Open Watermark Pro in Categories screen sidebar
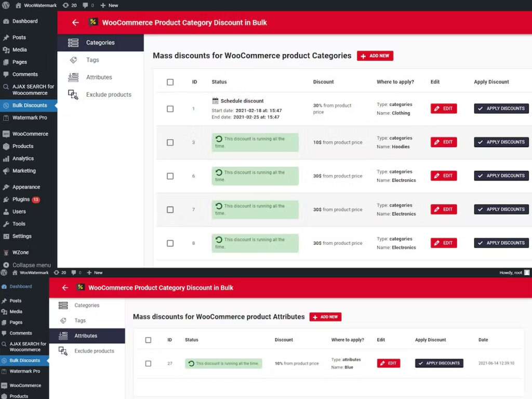The height and width of the screenshot is (399, 532). pyautogui.click(x=29, y=118)
